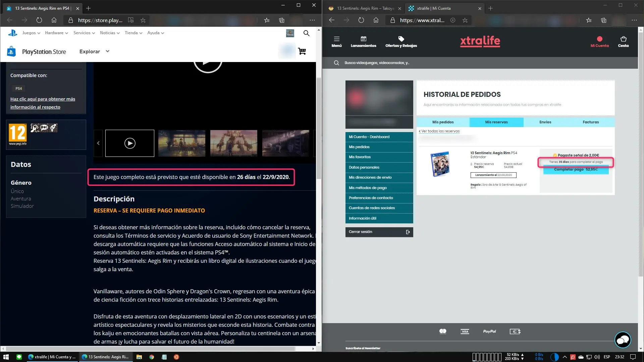Open the PlayStation site search magnifier
The width and height of the screenshot is (644, 362).
306,33
